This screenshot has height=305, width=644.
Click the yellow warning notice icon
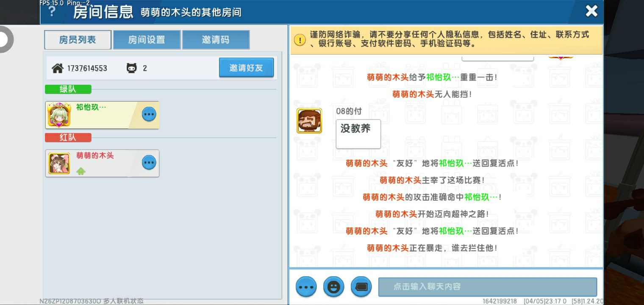point(300,40)
